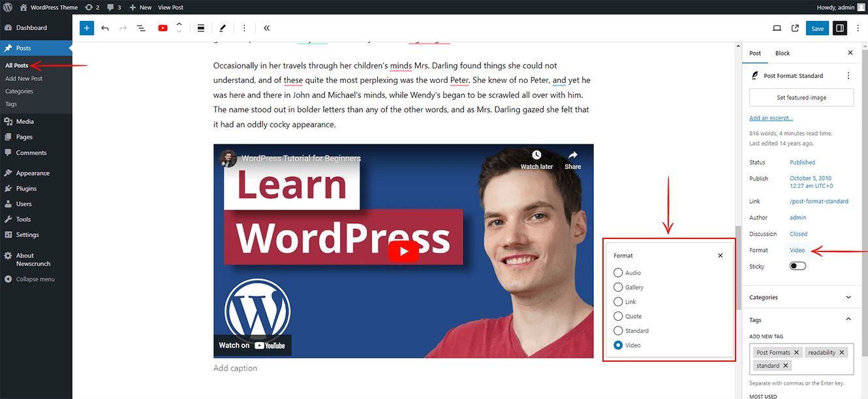Image resolution: width=868 pixels, height=399 pixels.
Task: Change Discussion setting from Closed
Action: (x=798, y=234)
